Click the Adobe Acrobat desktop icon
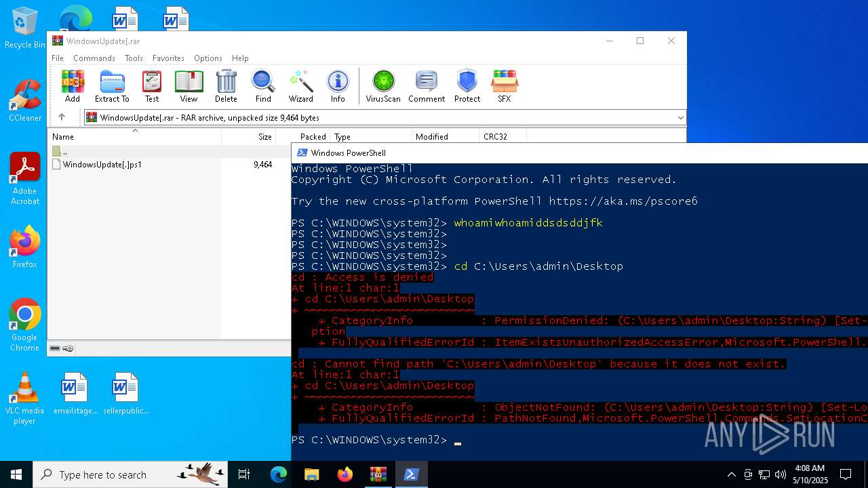 [x=25, y=179]
